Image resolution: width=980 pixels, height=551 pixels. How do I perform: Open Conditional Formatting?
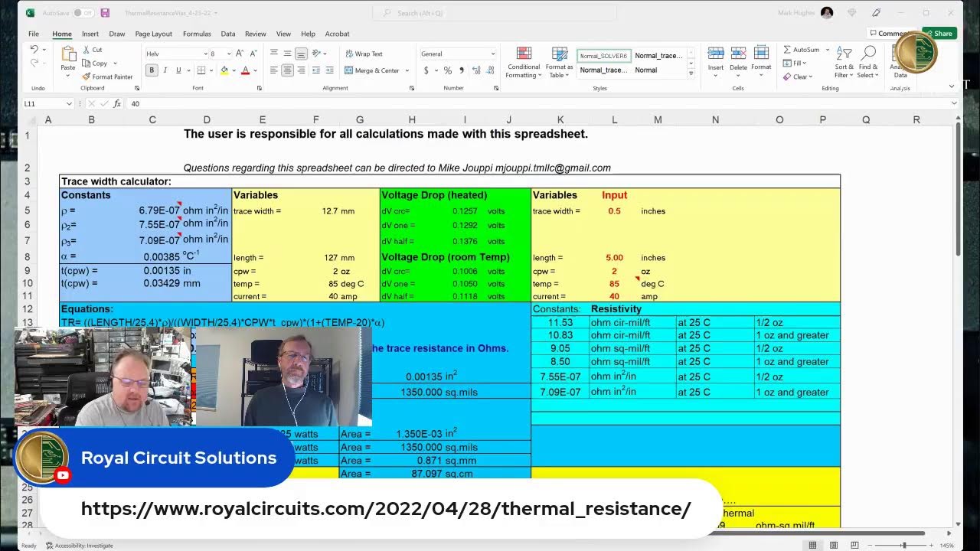(x=524, y=62)
